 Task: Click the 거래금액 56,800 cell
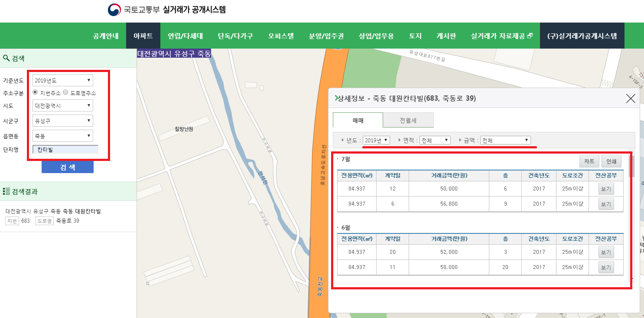point(449,204)
